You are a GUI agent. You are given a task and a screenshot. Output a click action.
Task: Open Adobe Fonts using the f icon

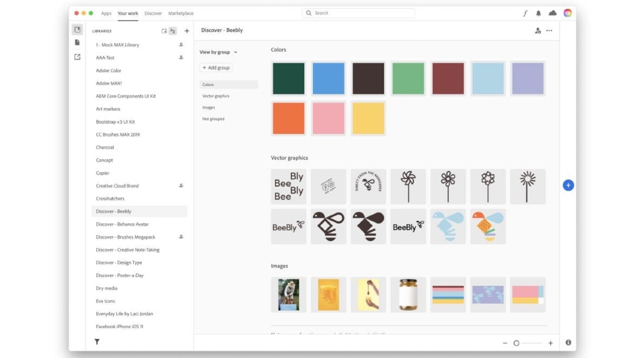click(525, 13)
